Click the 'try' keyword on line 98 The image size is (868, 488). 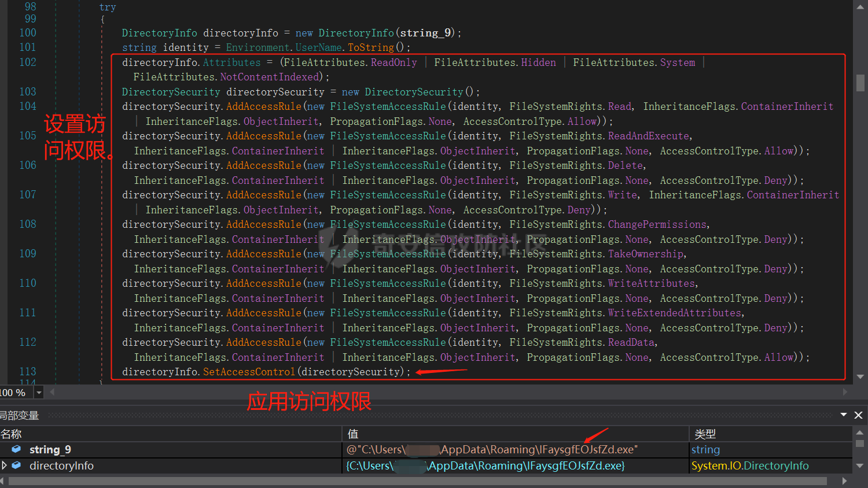pos(108,8)
